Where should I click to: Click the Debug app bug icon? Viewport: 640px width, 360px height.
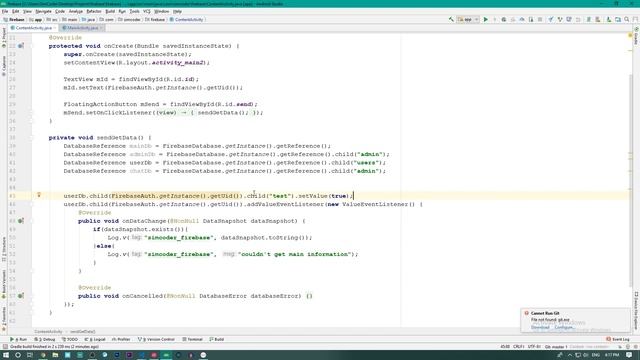tap(504, 19)
